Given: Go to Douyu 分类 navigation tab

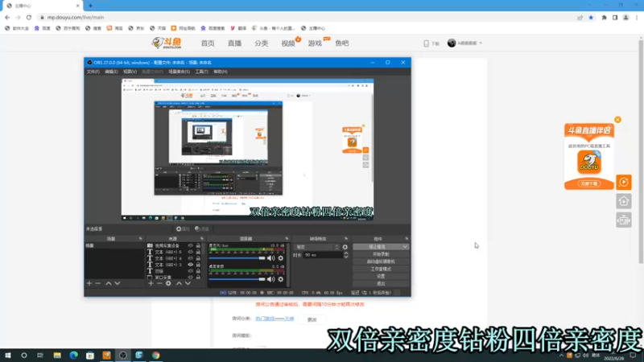Looking at the screenshot, I should point(261,43).
